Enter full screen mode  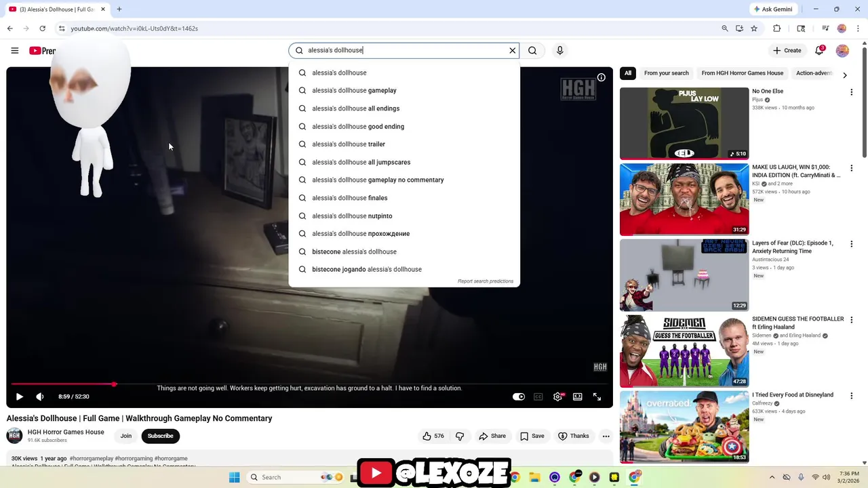[x=597, y=396]
